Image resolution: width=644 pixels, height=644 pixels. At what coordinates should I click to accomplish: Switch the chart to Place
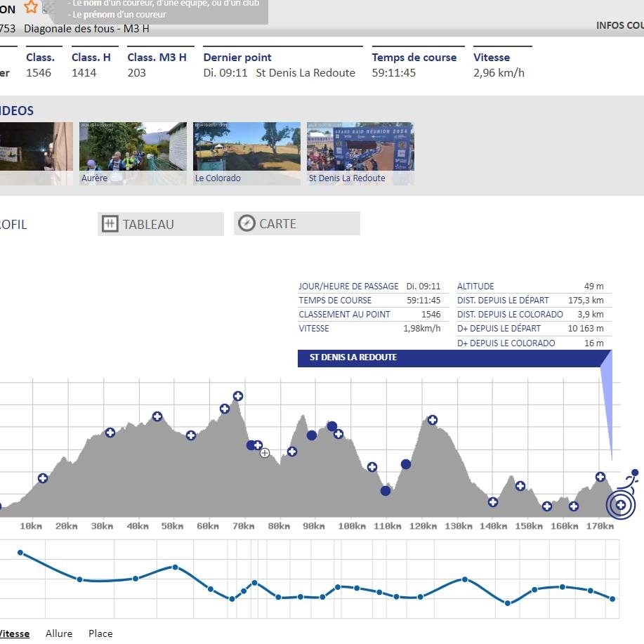click(100, 633)
